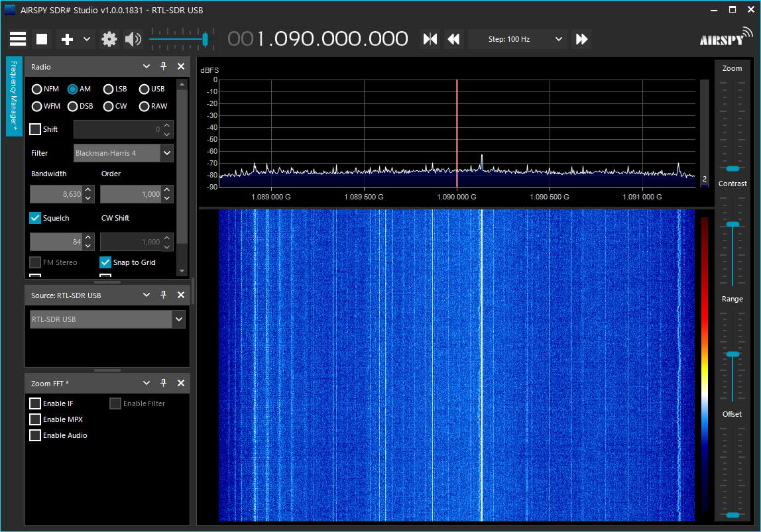Screen dimensions: 761x532
Task: Collapse Source panel with chevron
Action: (146, 295)
